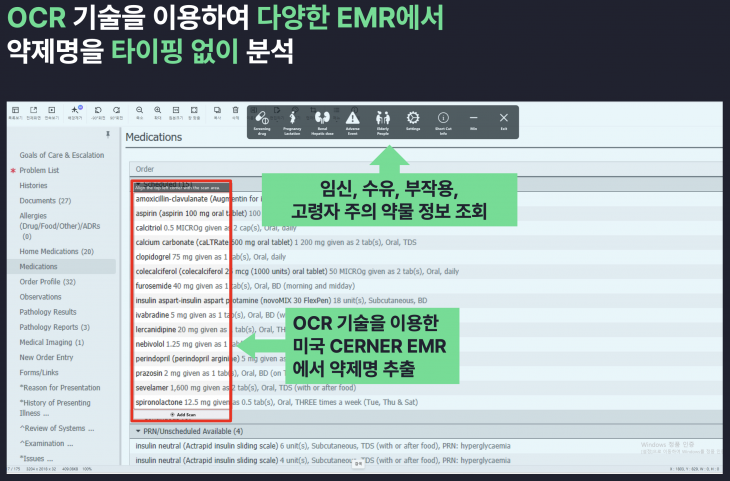Click the sparkle effects icon with badge

75,110
